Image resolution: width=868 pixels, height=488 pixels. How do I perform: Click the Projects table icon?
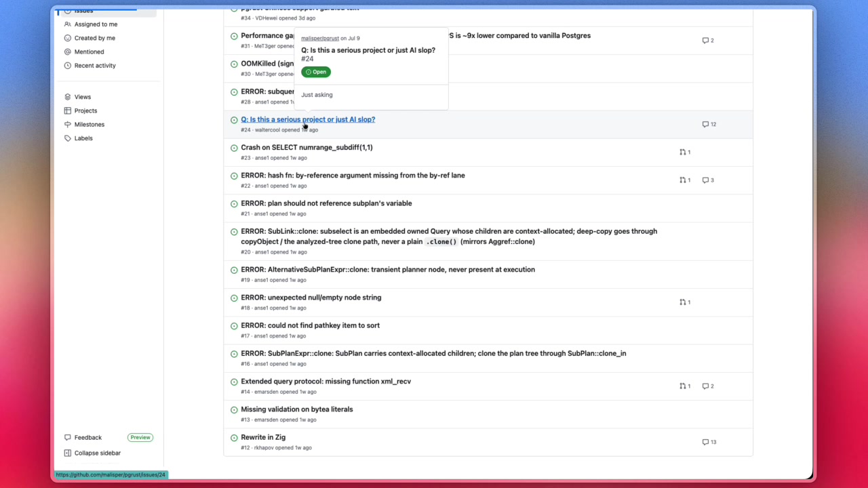(x=67, y=110)
